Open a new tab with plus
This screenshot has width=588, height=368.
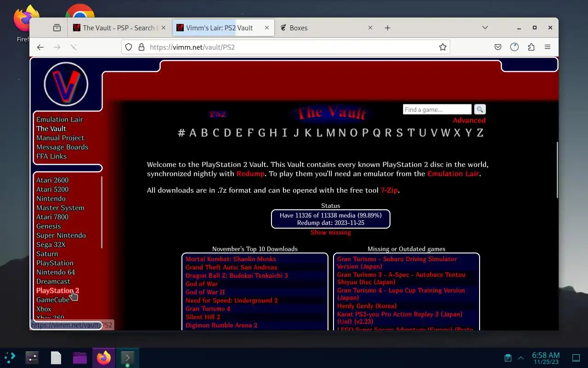[387, 28]
